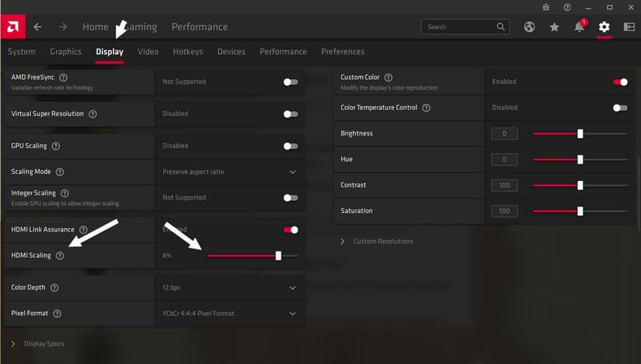This screenshot has height=364, width=641.
Task: Show AMD FreeSync help info
Action: coord(63,78)
